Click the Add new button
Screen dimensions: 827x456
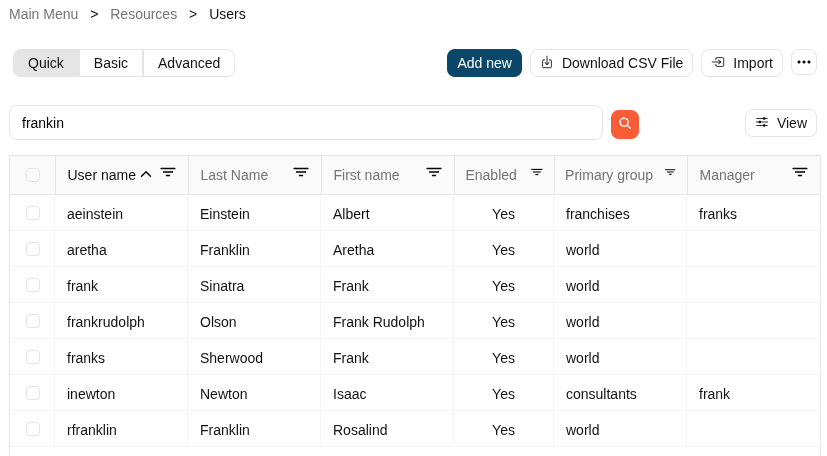pos(484,63)
